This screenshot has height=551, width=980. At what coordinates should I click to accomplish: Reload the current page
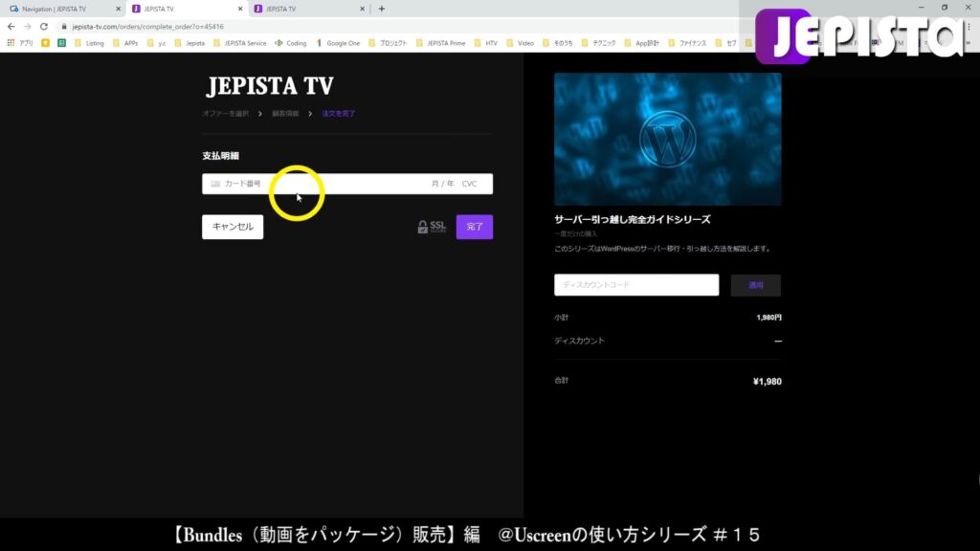point(44,26)
